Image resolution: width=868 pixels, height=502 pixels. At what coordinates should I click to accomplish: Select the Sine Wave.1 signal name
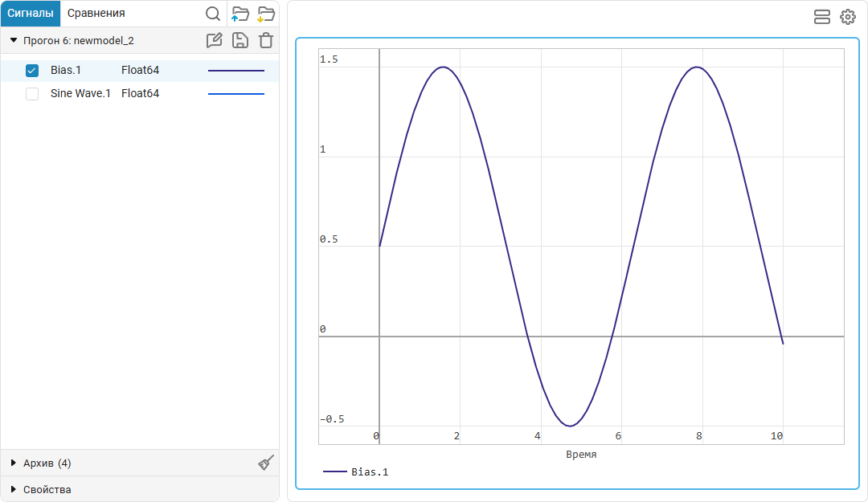tap(80, 93)
